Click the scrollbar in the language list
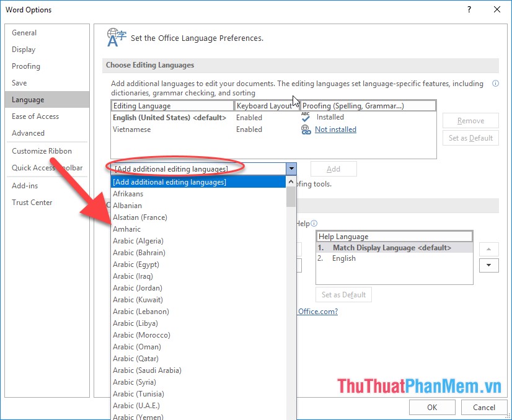 (x=290, y=197)
